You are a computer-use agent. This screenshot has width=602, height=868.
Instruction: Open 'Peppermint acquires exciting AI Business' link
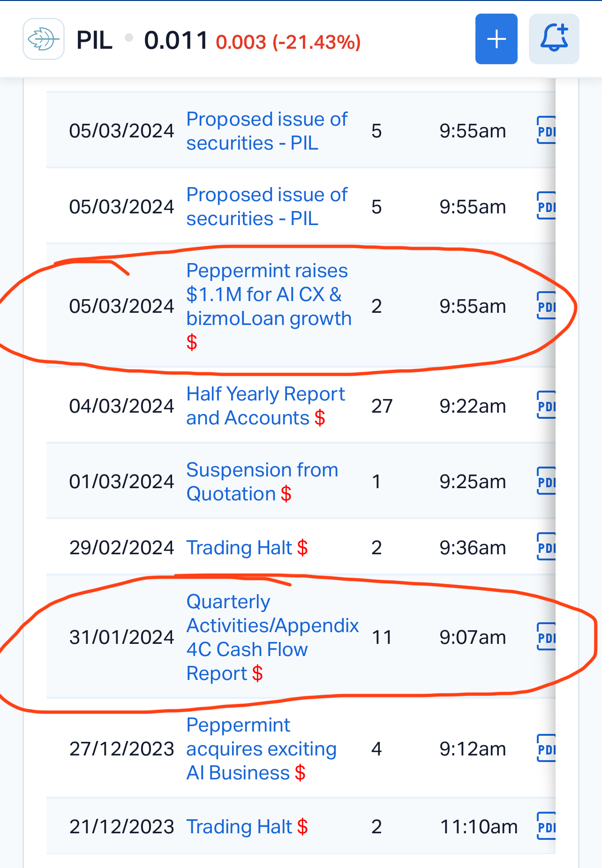[x=261, y=749]
